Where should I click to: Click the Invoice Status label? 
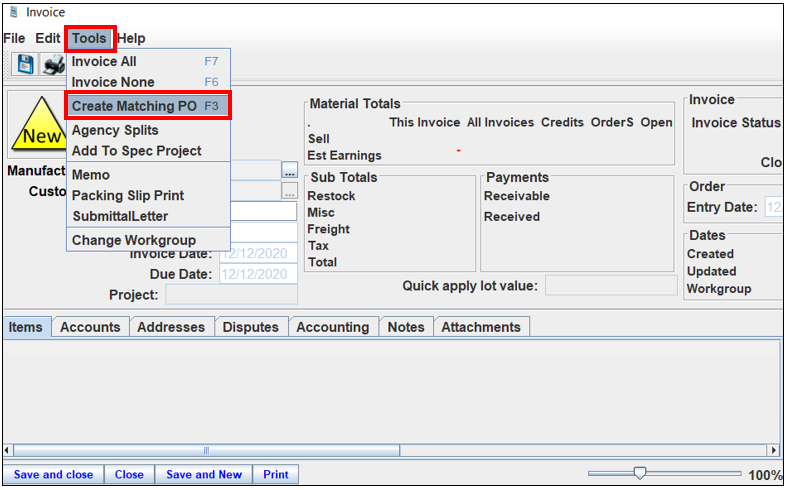736,123
